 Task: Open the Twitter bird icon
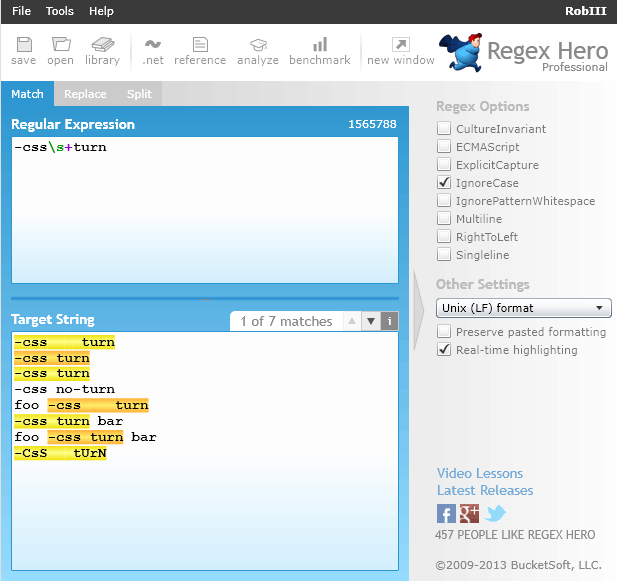coord(495,513)
